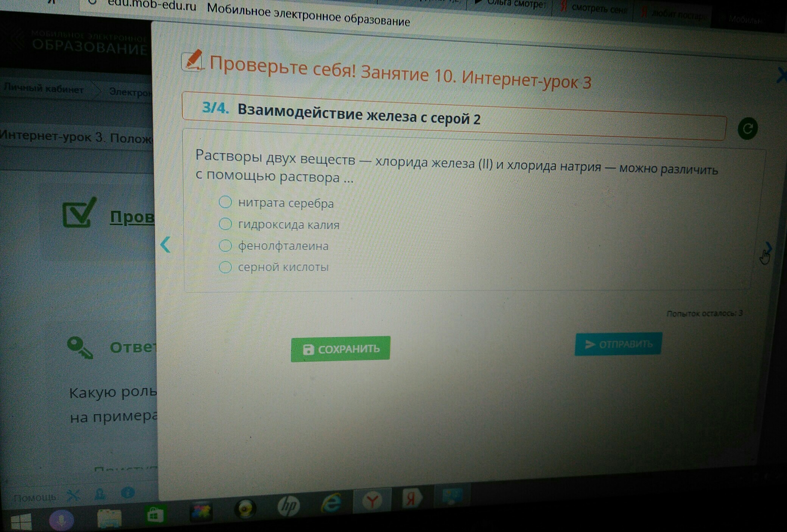
Task: Select answer 'нитрата серебра'
Action: click(x=225, y=202)
